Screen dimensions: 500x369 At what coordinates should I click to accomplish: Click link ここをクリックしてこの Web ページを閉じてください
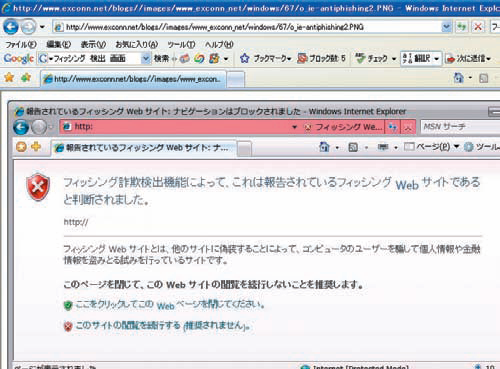(170, 304)
